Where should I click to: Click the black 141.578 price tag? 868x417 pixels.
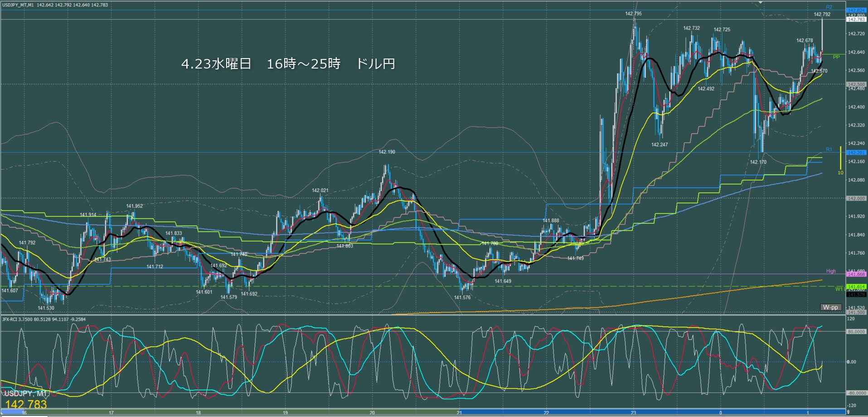point(856,294)
